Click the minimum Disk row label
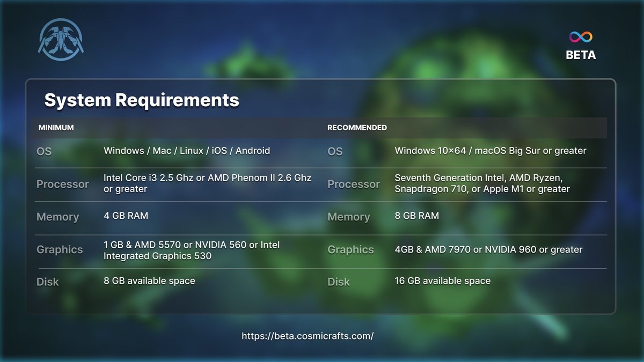This screenshot has width=644, height=362. click(47, 282)
